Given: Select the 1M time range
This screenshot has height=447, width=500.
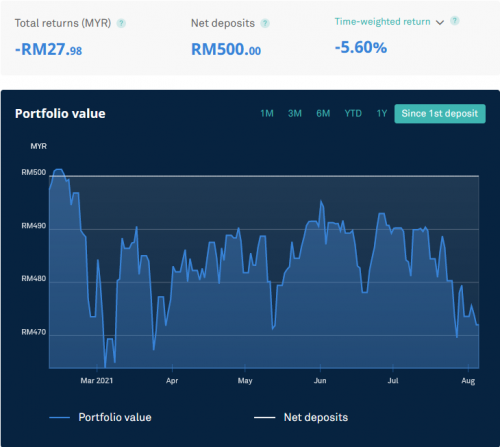Looking at the screenshot, I should (x=267, y=114).
